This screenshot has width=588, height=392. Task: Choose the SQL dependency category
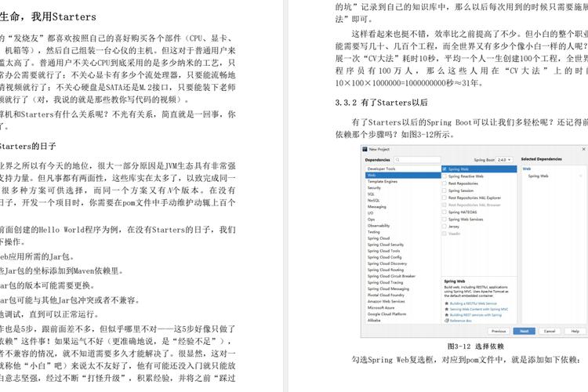(x=371, y=194)
